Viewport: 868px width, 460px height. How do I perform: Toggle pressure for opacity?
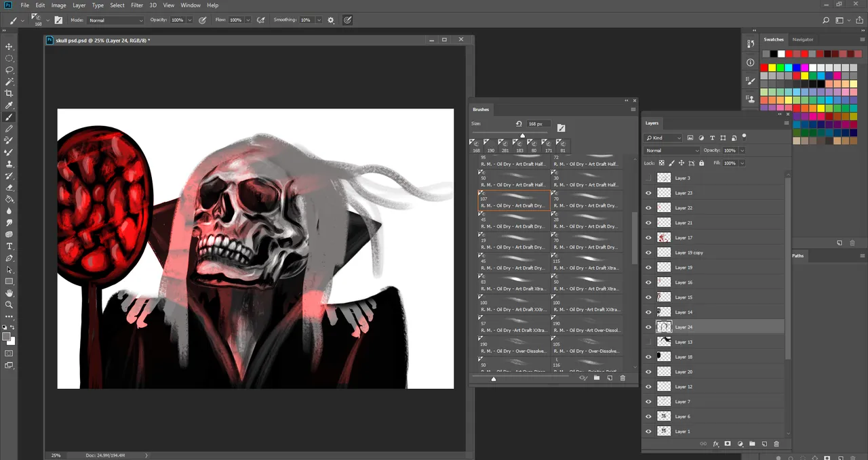coord(201,20)
